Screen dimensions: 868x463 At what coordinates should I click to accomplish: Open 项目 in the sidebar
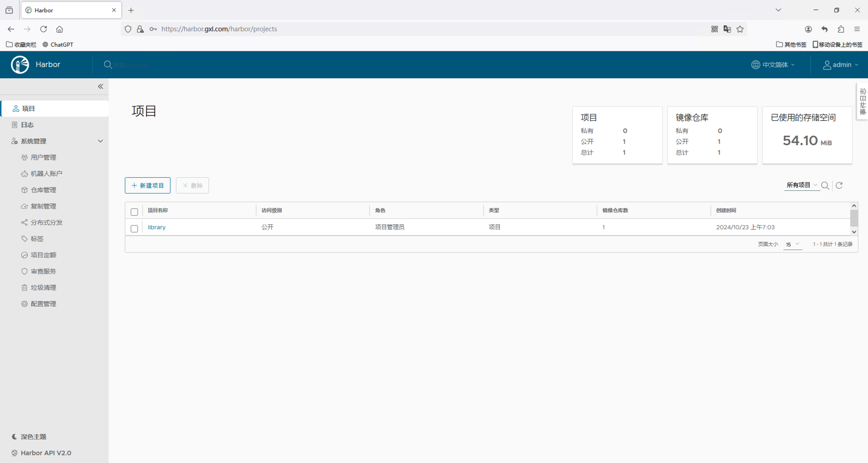pyautogui.click(x=54, y=109)
